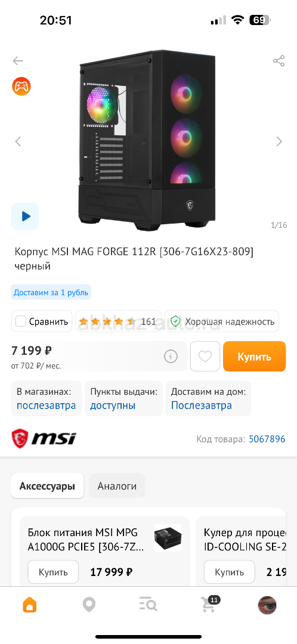297x644 pixels.
Task: Select the Аксессуары tab
Action: pos(47,486)
